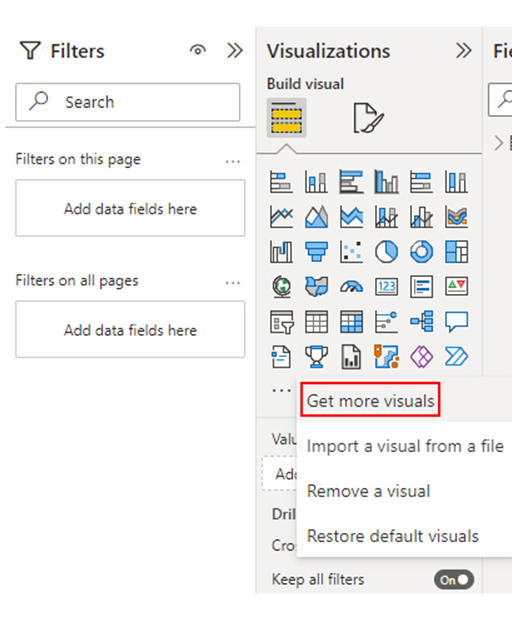Collapse the Filters pane
This screenshot has width=515, height=620.
pyautogui.click(x=235, y=51)
